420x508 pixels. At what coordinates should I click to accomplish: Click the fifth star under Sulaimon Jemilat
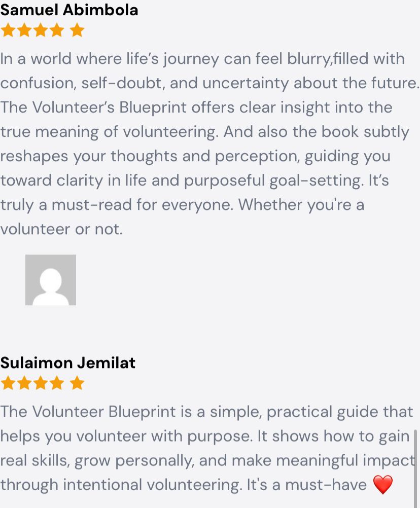coord(77,383)
